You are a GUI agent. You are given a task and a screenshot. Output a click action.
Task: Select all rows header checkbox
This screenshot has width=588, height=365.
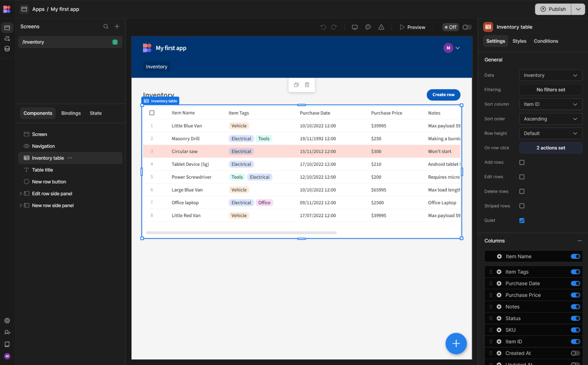152,113
